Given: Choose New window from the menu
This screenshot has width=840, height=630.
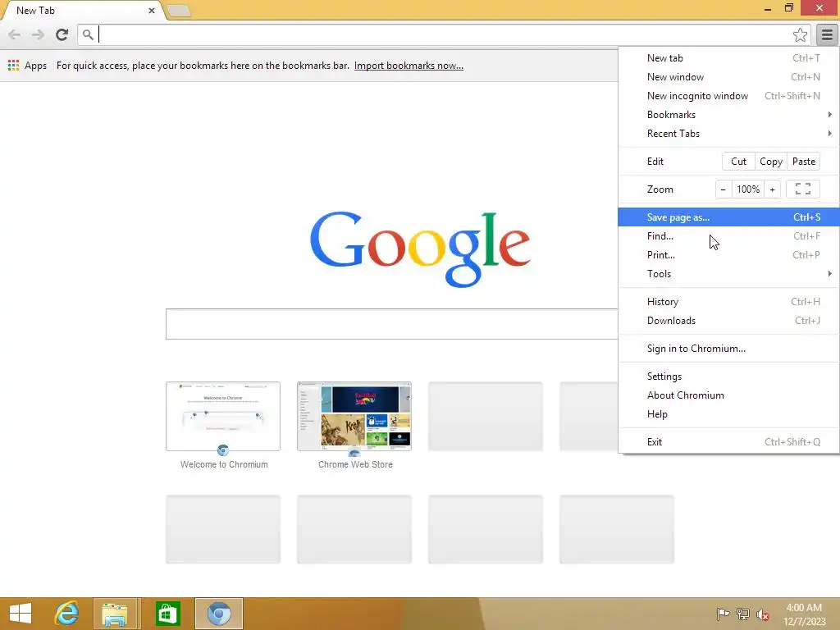Looking at the screenshot, I should 728,76.
